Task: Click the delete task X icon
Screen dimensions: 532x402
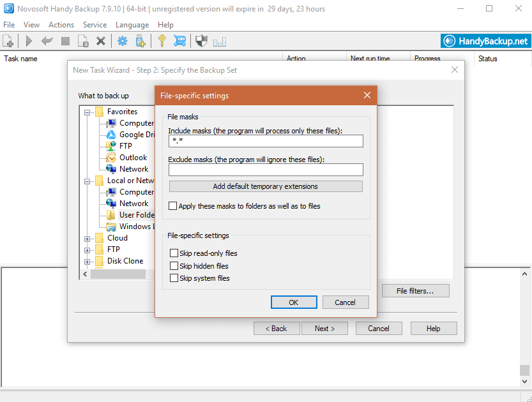Action: (x=100, y=41)
